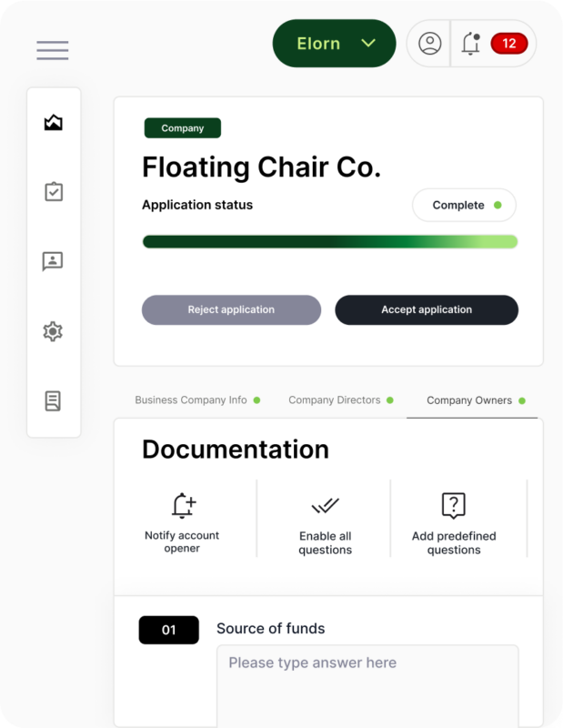Click Add predefined questions

(x=453, y=506)
